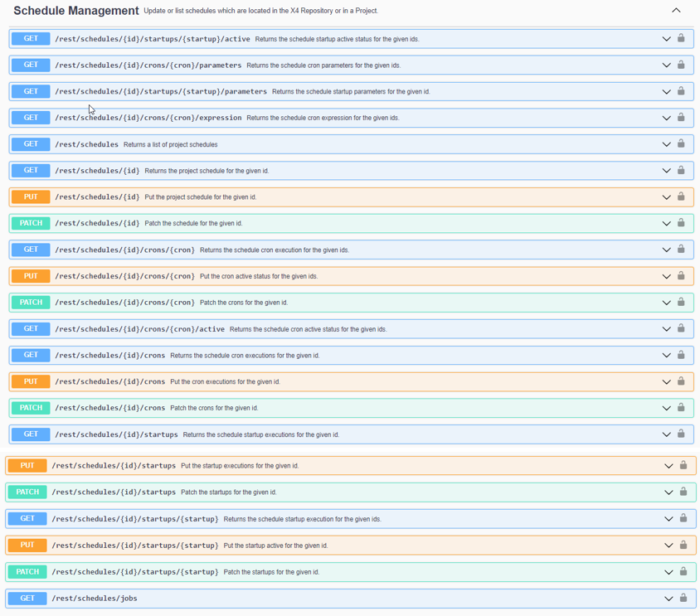The width and height of the screenshot is (700, 616).
Task: Expand chevron for PATCH /rest/schedules/{id}/crons/{cron}
Action: pos(666,303)
